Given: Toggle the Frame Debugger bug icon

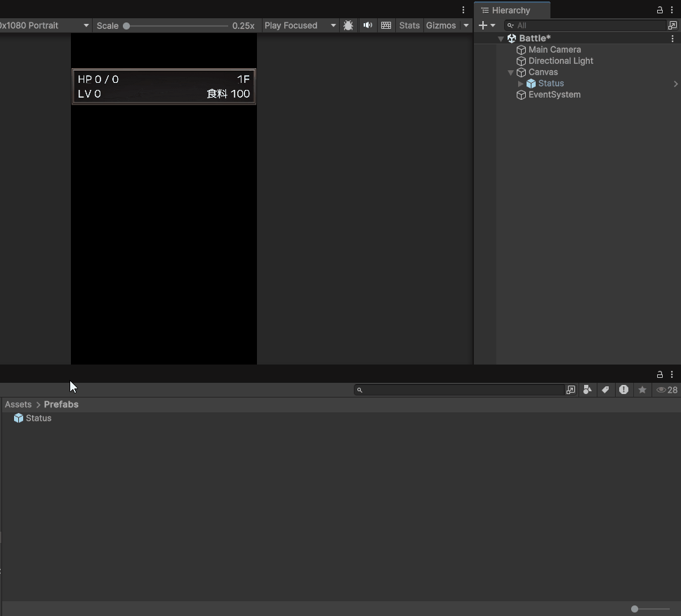Looking at the screenshot, I should click(x=348, y=25).
